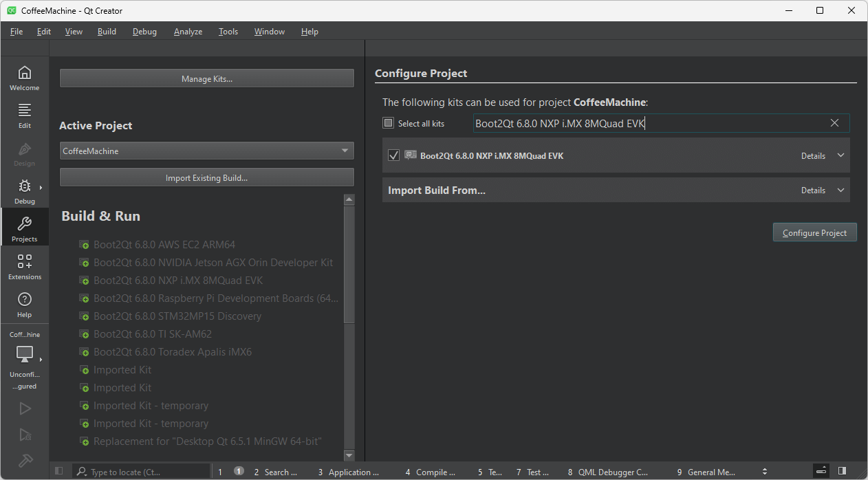Open the Debug mode
Viewport: 868px width, 480px height.
click(24, 191)
